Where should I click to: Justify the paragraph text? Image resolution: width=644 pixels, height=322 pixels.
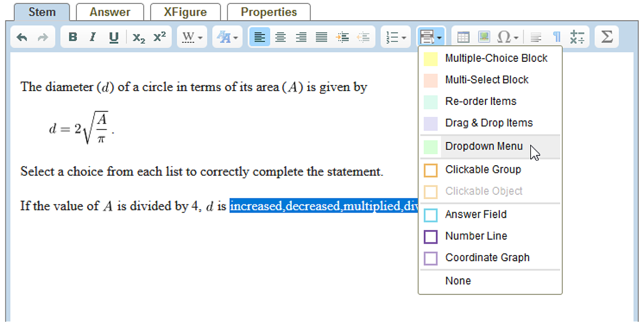pos(321,37)
